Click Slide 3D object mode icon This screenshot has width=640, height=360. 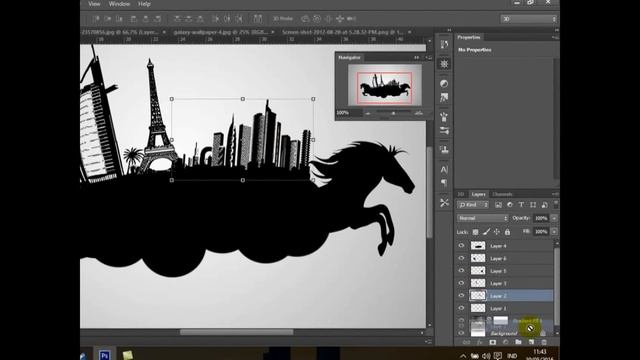pyautogui.click(x=340, y=19)
